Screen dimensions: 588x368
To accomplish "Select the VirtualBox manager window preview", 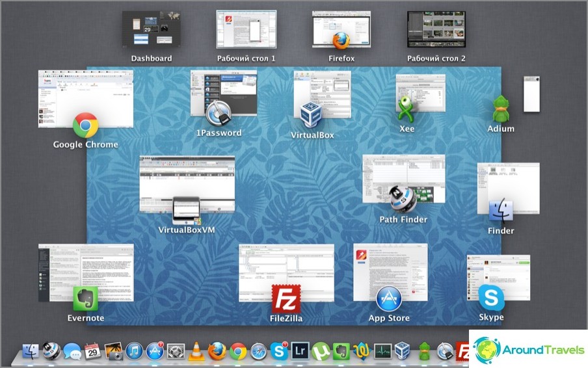I will pyautogui.click(x=323, y=94).
